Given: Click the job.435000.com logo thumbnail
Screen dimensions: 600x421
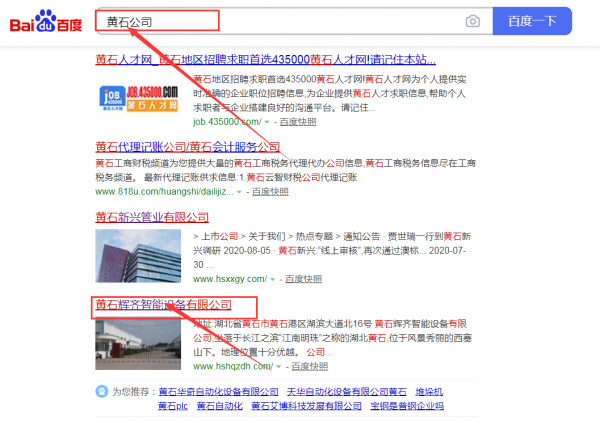Looking at the screenshot, I should point(139,98).
